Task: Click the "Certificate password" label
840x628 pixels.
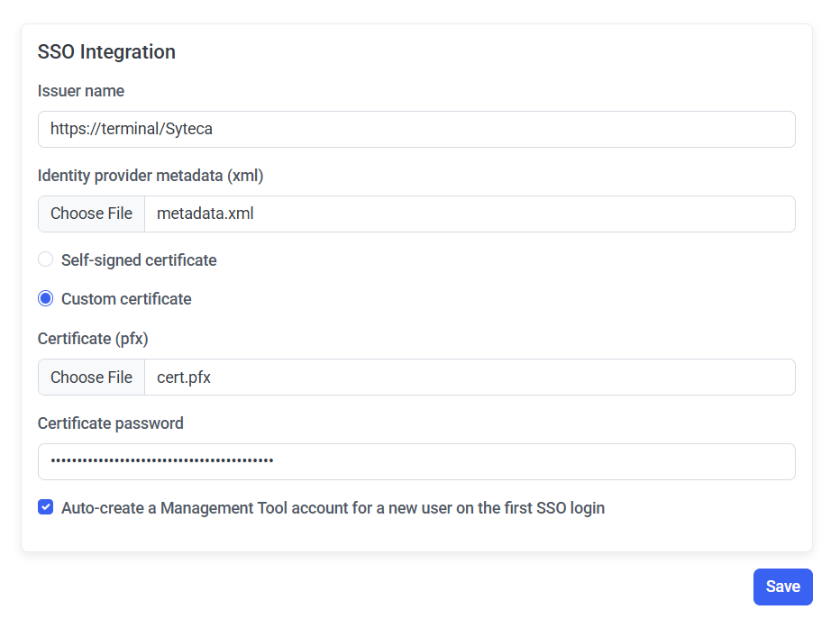Action: tap(111, 423)
